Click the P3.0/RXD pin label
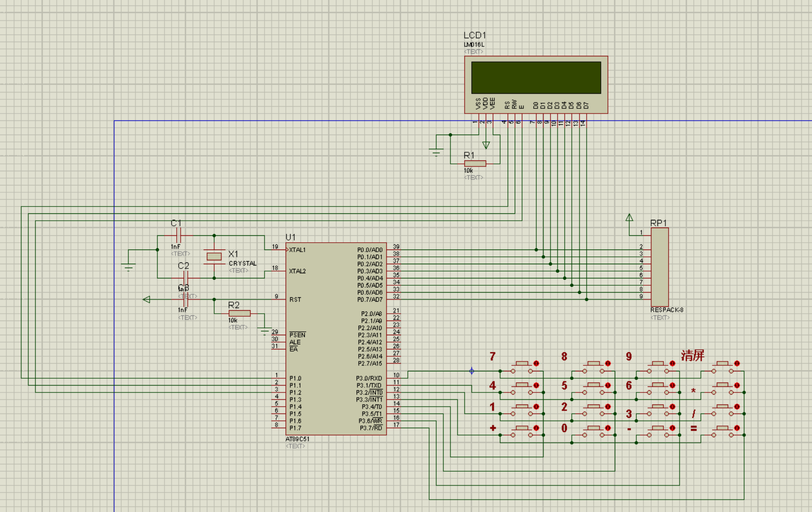812x512 pixels. click(369, 378)
